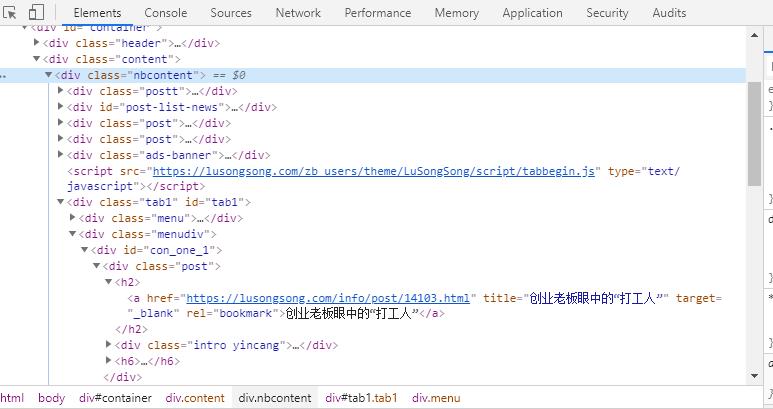
Task: Collapse the div id="tab1" node
Action: click(61, 202)
